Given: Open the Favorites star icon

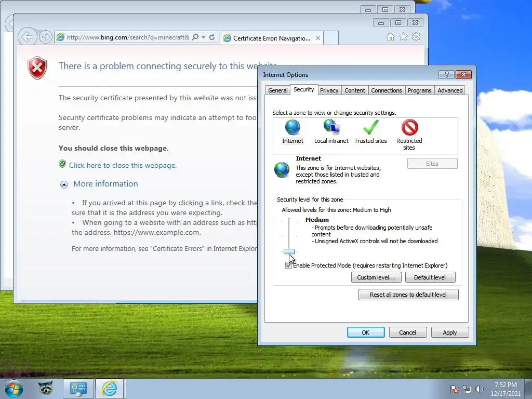Looking at the screenshot, I should pyautogui.click(x=403, y=37).
